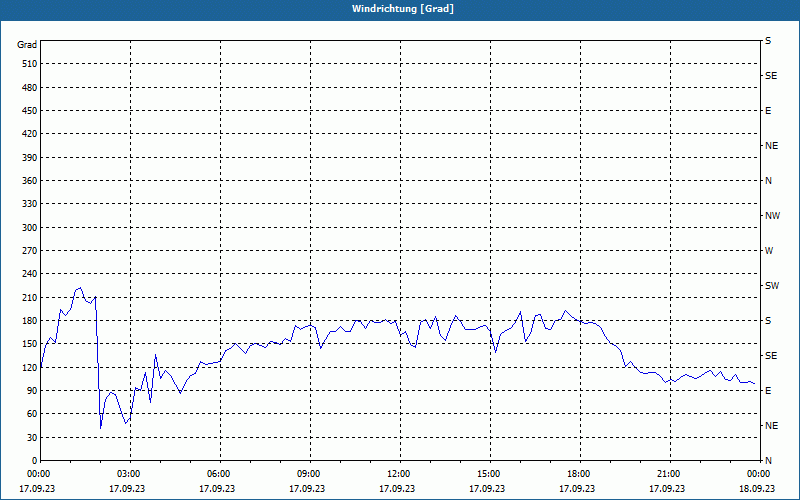Click the 21:00 time label
Viewport: 800px width, 500px height.
667,474
